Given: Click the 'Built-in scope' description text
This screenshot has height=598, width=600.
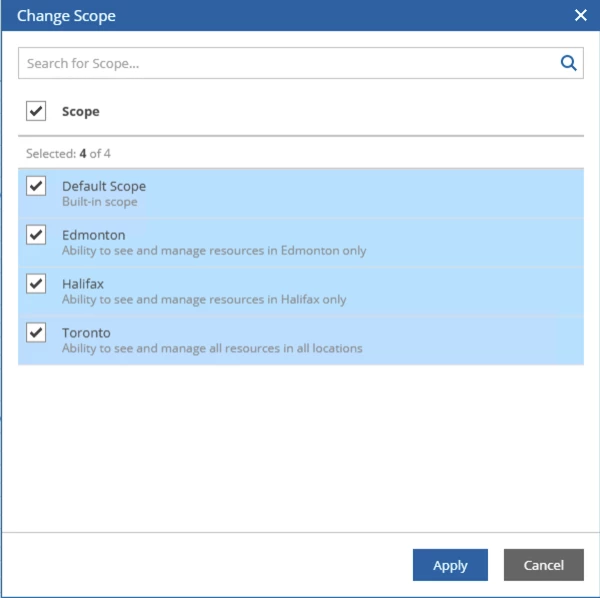Looking at the screenshot, I should (99, 202).
